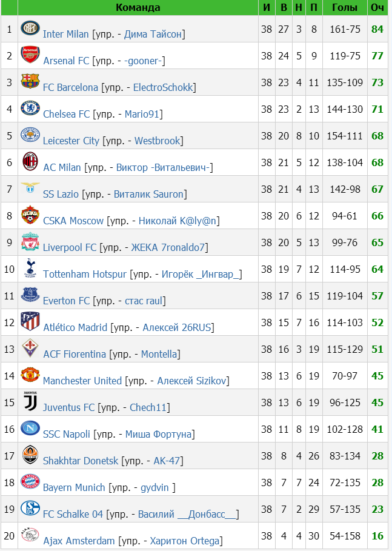The image size is (392, 551).
Task: Click the Shakhtar Donetsk crest icon
Action: [30, 455]
